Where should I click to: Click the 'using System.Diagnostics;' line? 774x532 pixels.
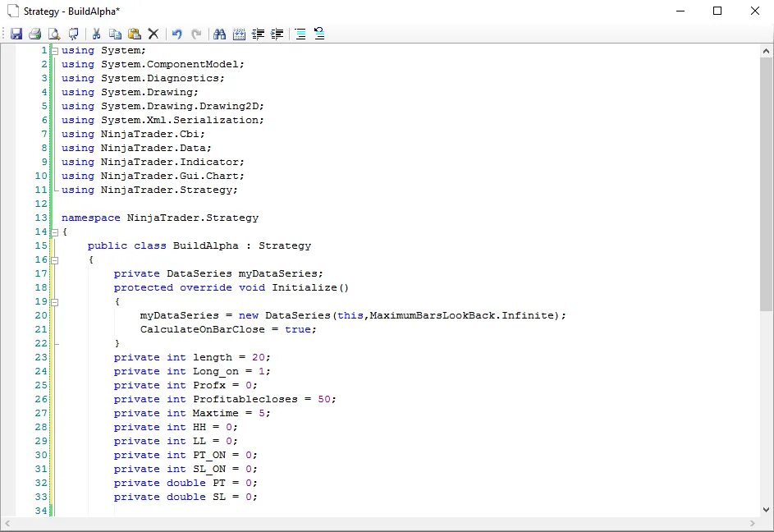[143, 79]
